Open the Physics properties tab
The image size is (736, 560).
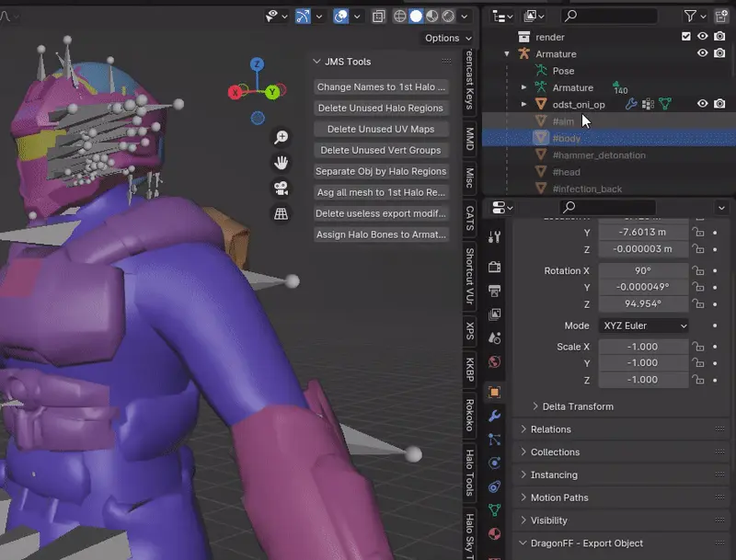[x=494, y=463]
